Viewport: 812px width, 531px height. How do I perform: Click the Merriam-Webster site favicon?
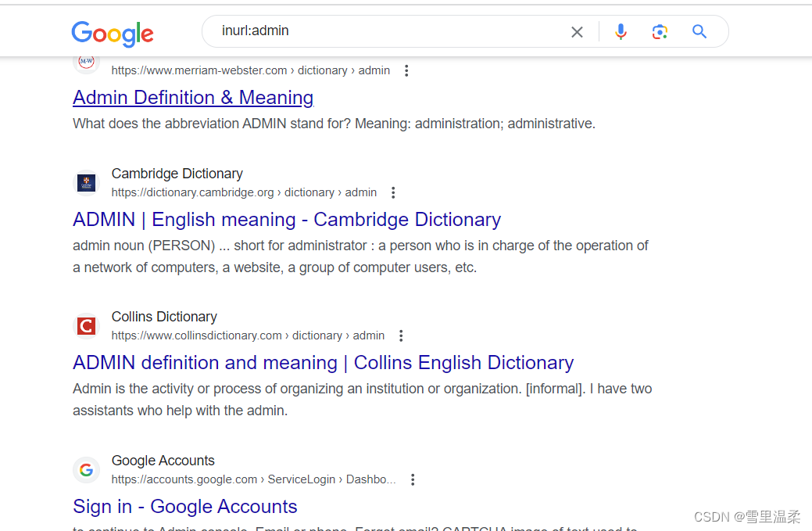click(86, 61)
